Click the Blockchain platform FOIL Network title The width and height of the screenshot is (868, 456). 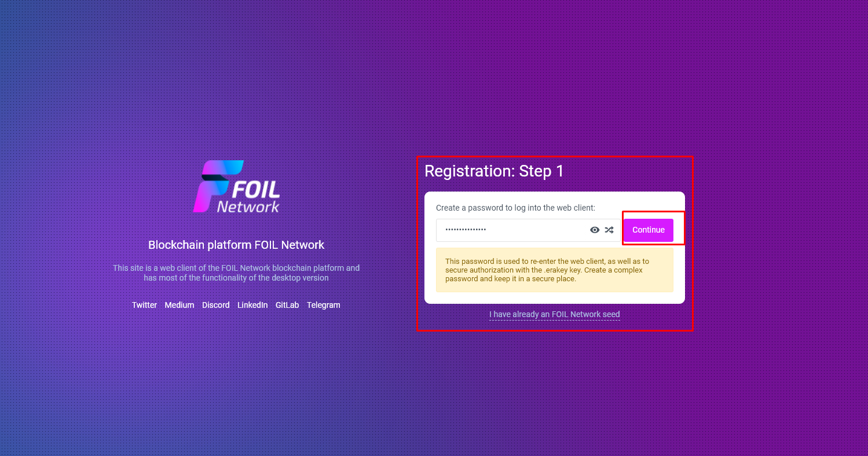click(x=236, y=245)
